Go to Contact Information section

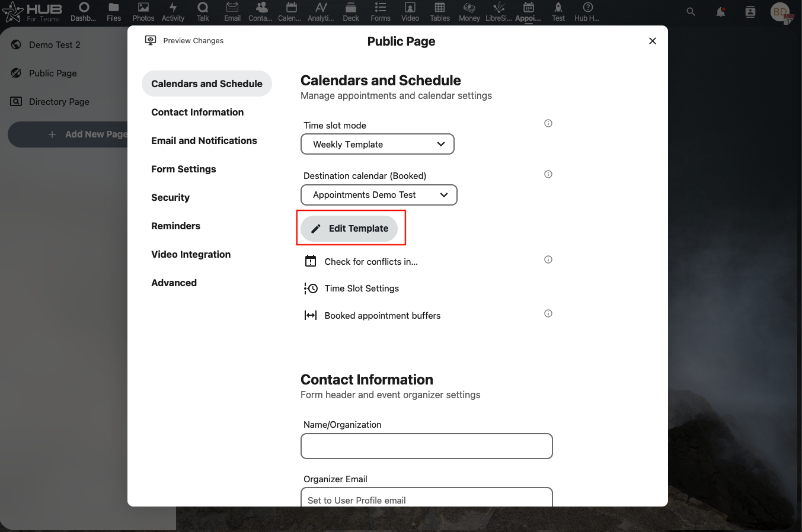[197, 112]
